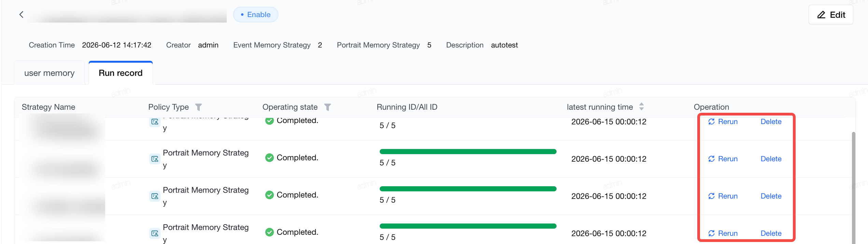Click the portrait strategy icon in the second row

point(155,159)
